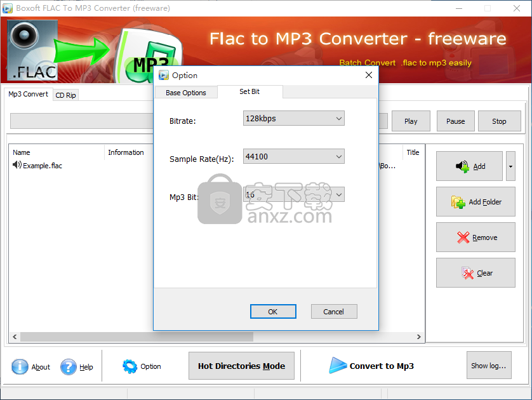This screenshot has width=532, height=400.
Task: Confirm settings with the OK button
Action: click(x=273, y=312)
